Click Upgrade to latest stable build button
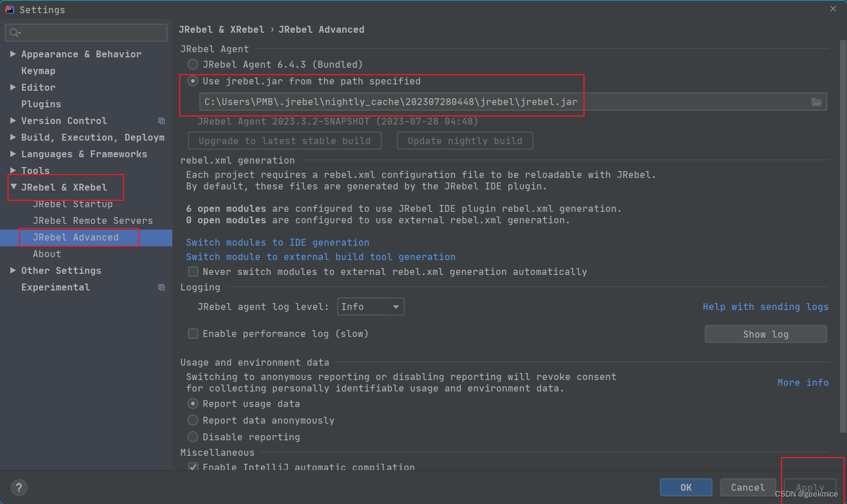This screenshot has height=504, width=847. (285, 141)
